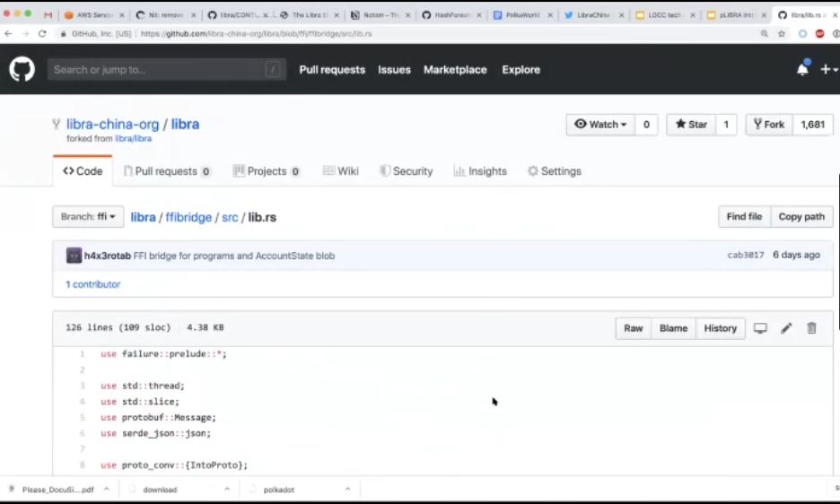Expand polkadot download options chevron

(347, 489)
